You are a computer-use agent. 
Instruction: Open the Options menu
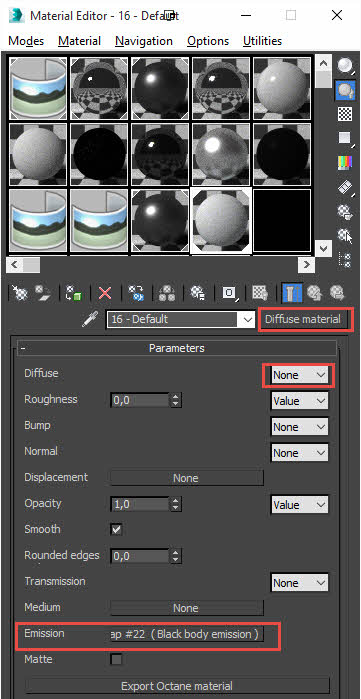208,41
